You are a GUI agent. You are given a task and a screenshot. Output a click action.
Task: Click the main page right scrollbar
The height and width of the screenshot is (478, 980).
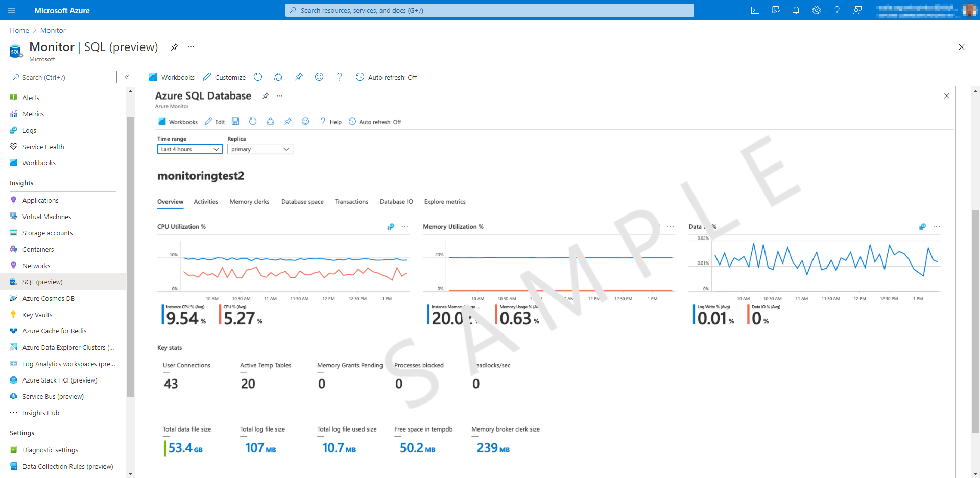[975, 321]
